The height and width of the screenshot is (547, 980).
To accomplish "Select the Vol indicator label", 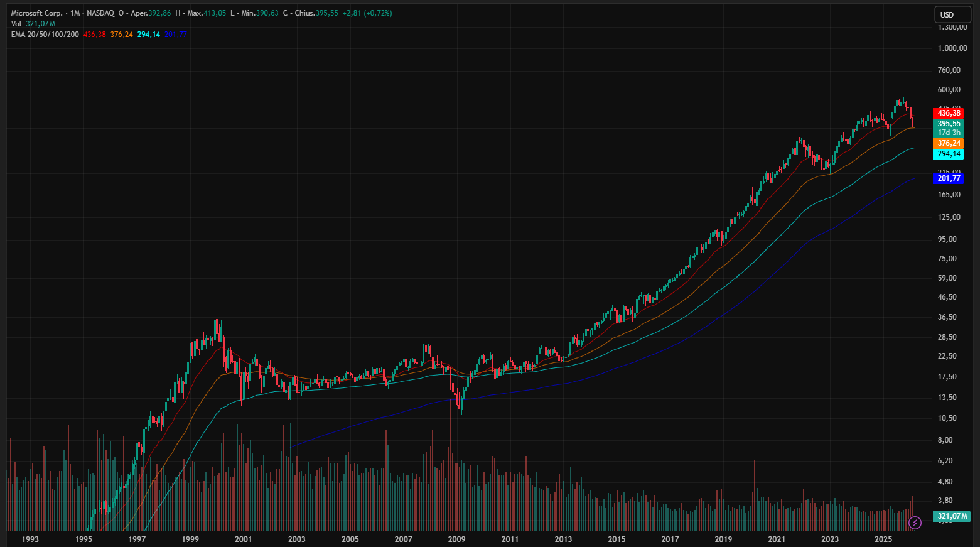I will pyautogui.click(x=16, y=24).
